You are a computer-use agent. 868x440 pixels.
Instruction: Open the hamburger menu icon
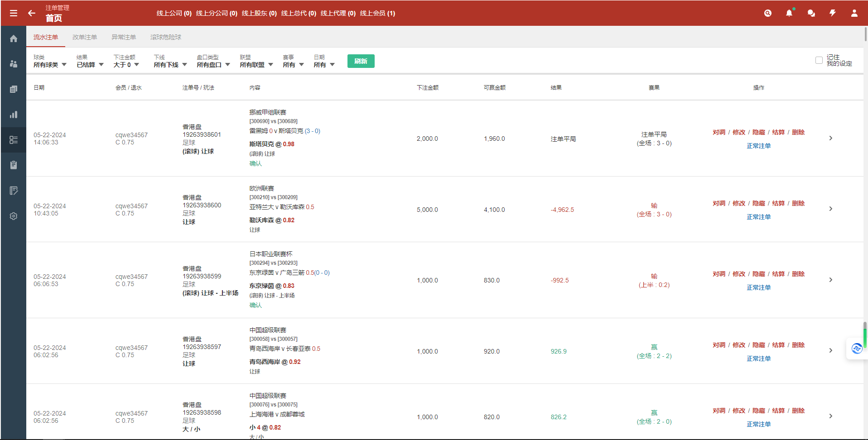pos(14,13)
